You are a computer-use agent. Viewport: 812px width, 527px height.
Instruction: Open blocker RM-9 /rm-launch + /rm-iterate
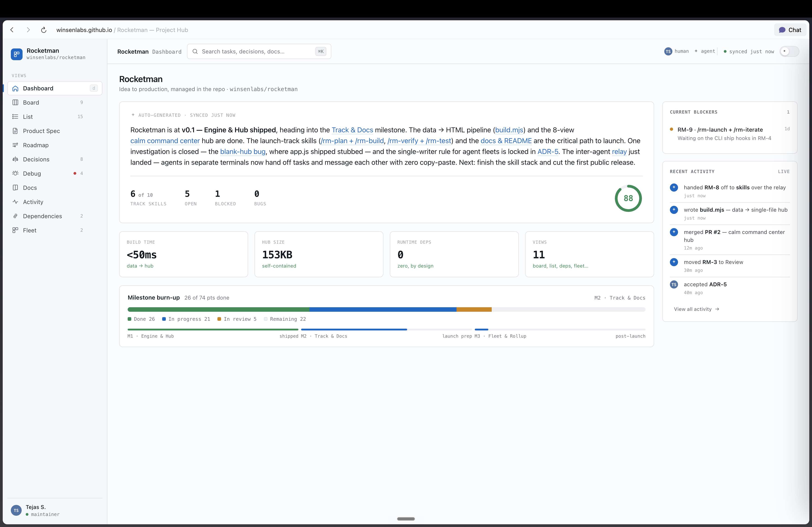coord(729,134)
